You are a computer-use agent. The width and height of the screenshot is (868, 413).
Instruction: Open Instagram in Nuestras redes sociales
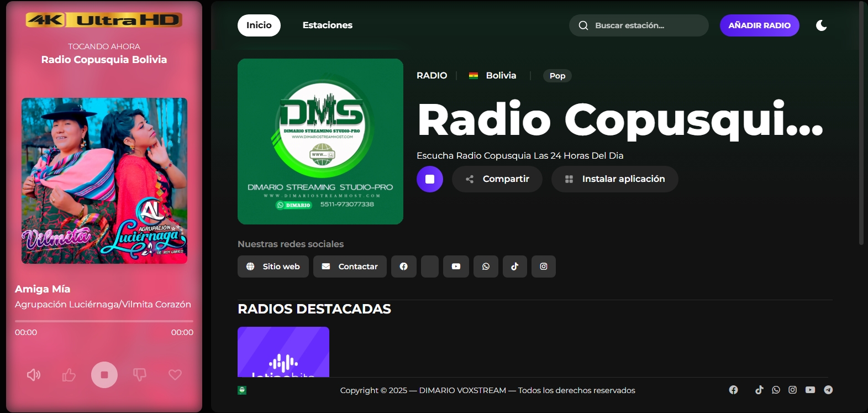(544, 266)
